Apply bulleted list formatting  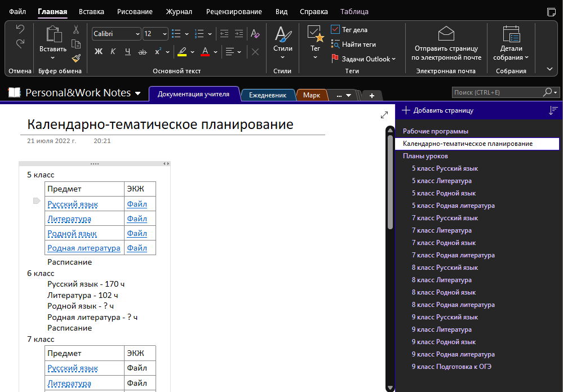[x=176, y=34]
